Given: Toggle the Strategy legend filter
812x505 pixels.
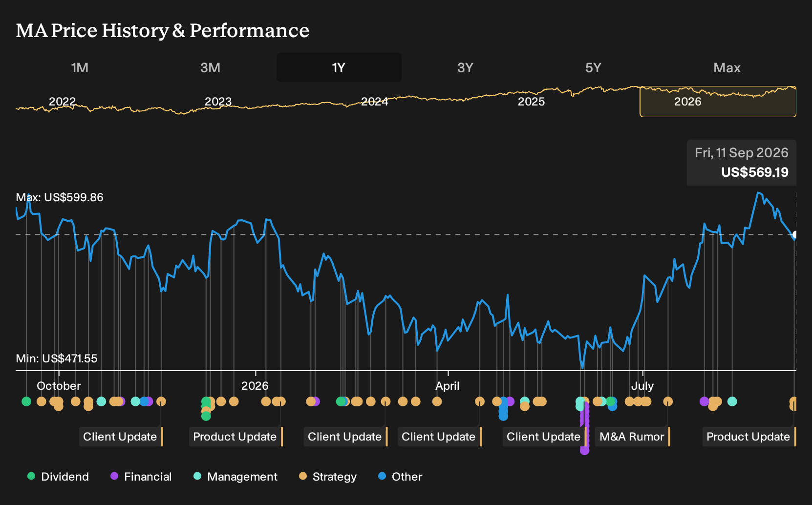Looking at the screenshot, I should [x=328, y=477].
